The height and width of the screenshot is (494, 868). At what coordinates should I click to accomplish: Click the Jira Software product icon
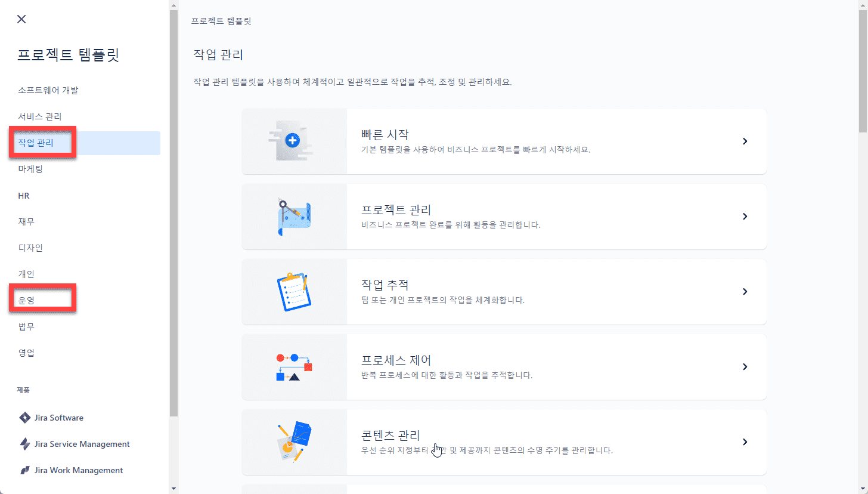click(25, 418)
